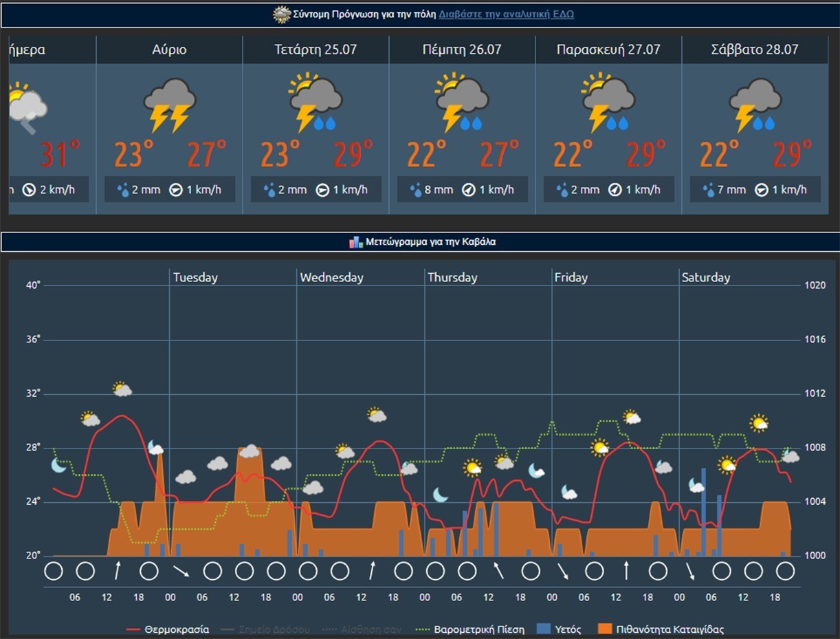Click the raindrop icon in the Τετάρτη 25.07 card
Image resolution: width=840 pixels, height=639 pixels.
[x=270, y=190]
